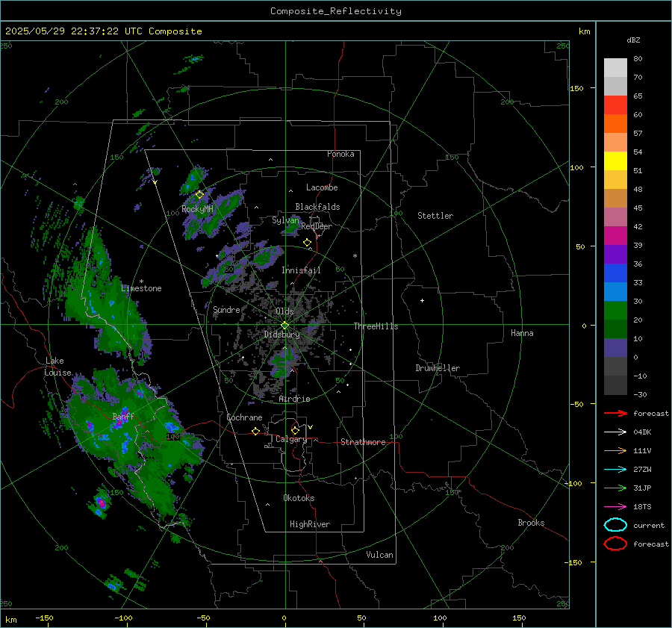
Task: Select the Limestone map label
Action: coord(141,288)
